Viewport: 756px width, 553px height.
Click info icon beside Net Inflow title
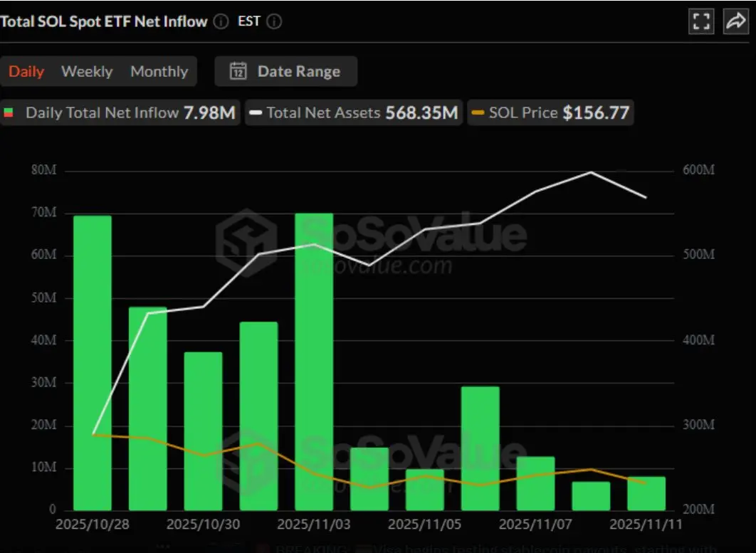(x=221, y=21)
